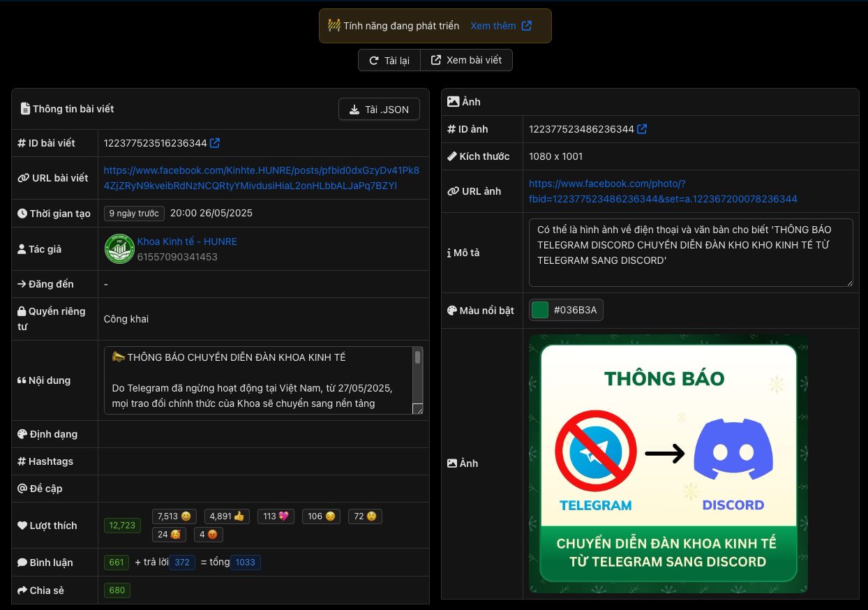Click the Telegram to Discord announcement image
Screen dimensions: 868x610
(x=668, y=463)
